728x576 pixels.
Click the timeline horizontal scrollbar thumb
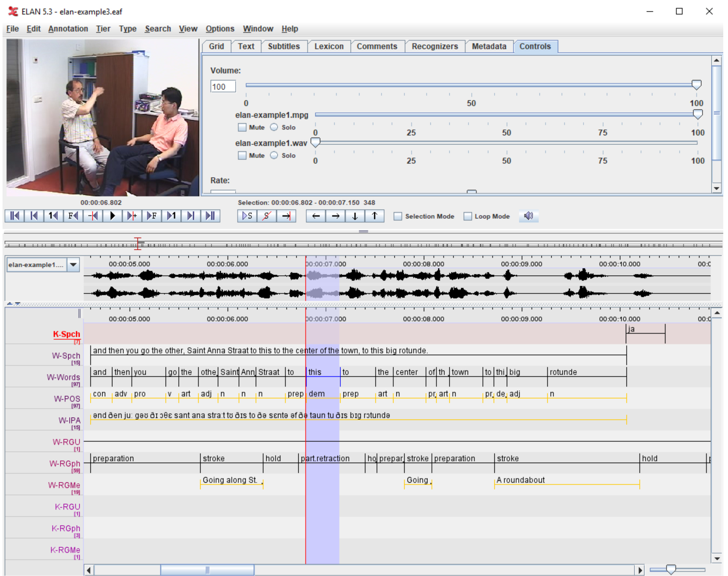click(207, 570)
